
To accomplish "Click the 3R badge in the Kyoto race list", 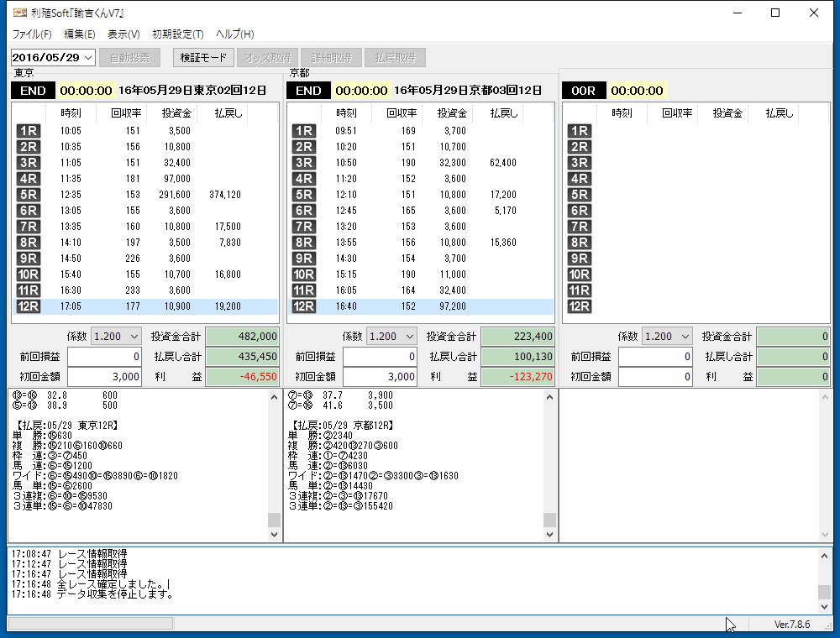I will tap(303, 163).
